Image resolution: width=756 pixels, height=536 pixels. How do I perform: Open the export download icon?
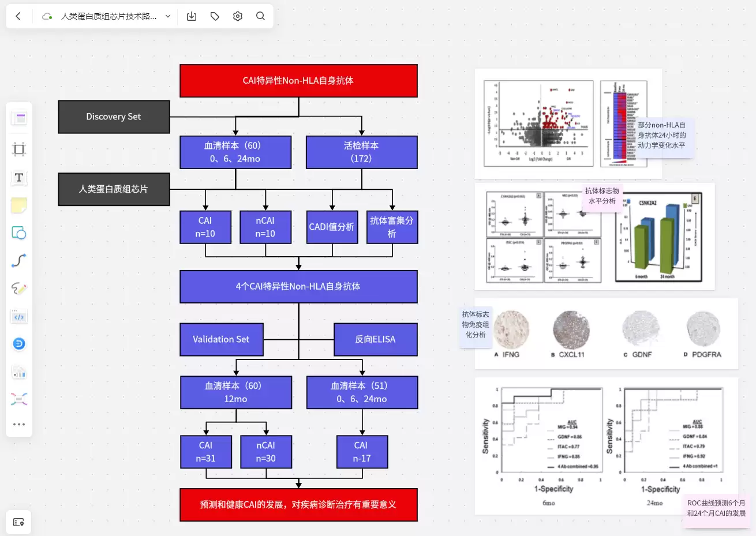[x=192, y=16]
